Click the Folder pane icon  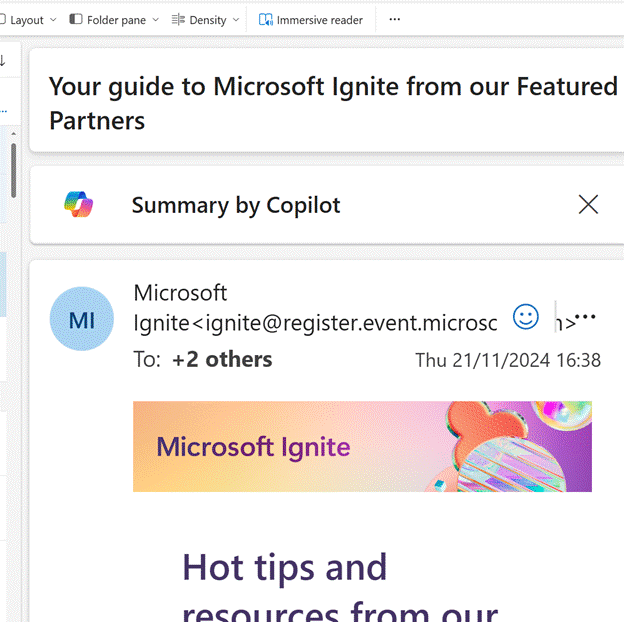(x=76, y=19)
